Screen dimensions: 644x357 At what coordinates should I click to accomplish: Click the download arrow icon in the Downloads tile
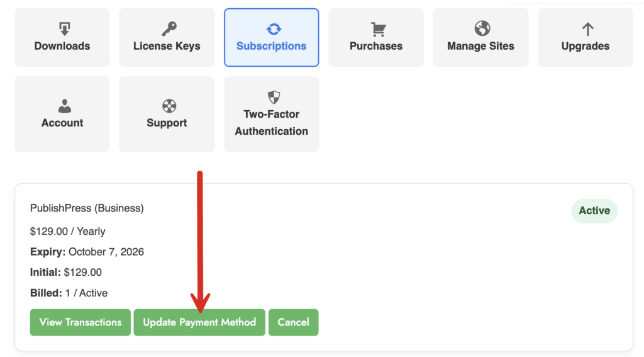pos(62,28)
